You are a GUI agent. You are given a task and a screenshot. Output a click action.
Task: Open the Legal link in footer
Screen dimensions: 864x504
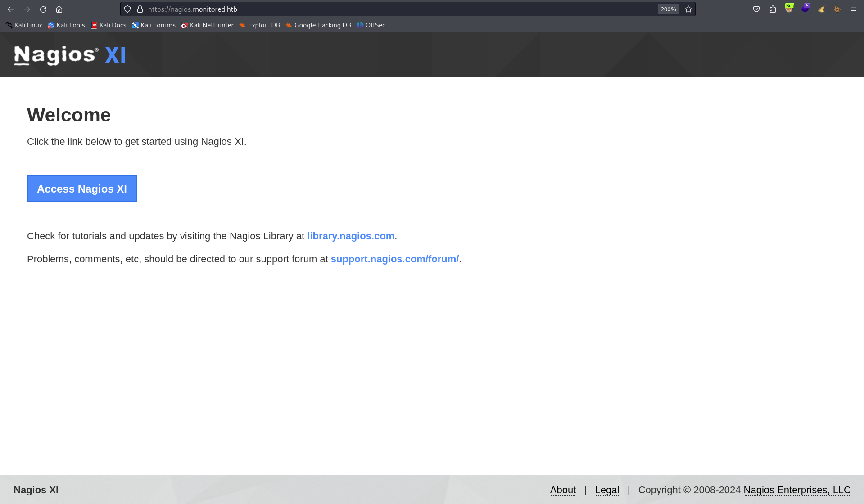coord(607,490)
